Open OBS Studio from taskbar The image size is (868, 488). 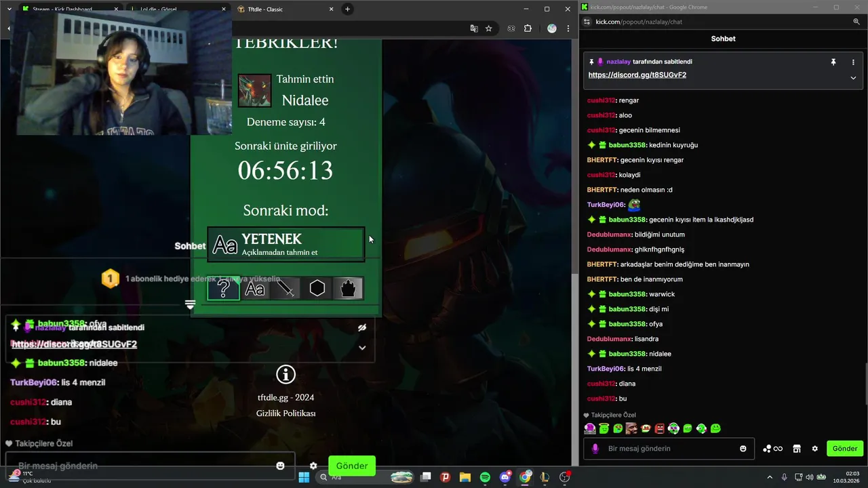(x=564, y=477)
